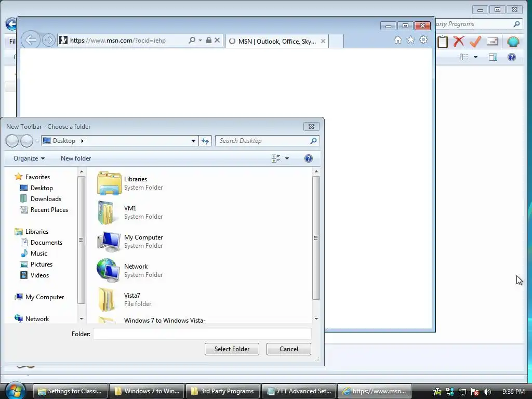Open the dialog's view dropdown arrow

click(287, 158)
